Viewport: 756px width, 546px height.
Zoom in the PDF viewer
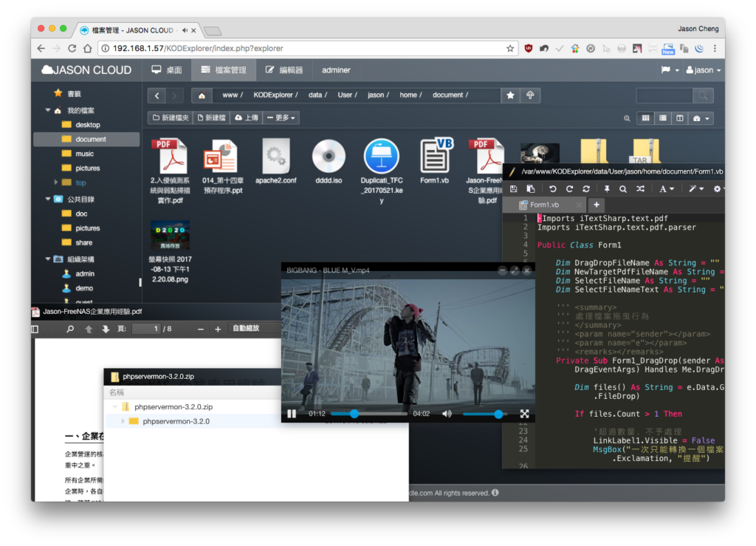(218, 329)
